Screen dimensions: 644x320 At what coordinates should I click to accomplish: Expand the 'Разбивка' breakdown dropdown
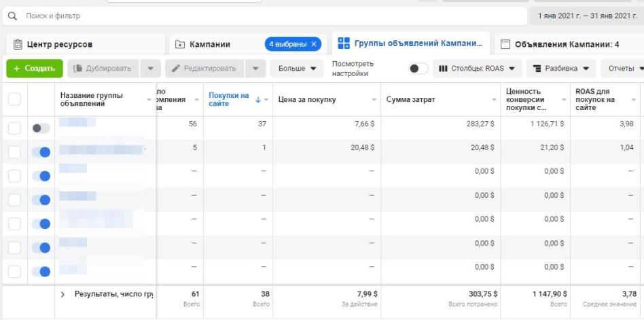pyautogui.click(x=560, y=69)
